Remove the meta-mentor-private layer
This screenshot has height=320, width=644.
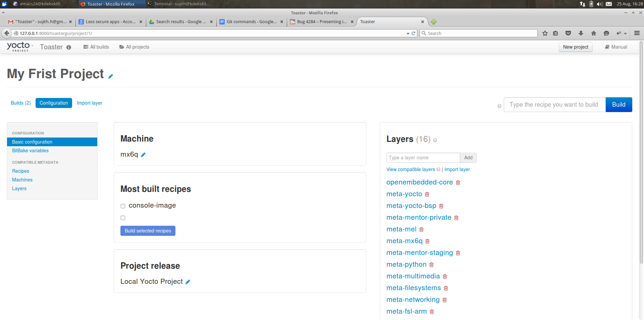click(x=456, y=218)
